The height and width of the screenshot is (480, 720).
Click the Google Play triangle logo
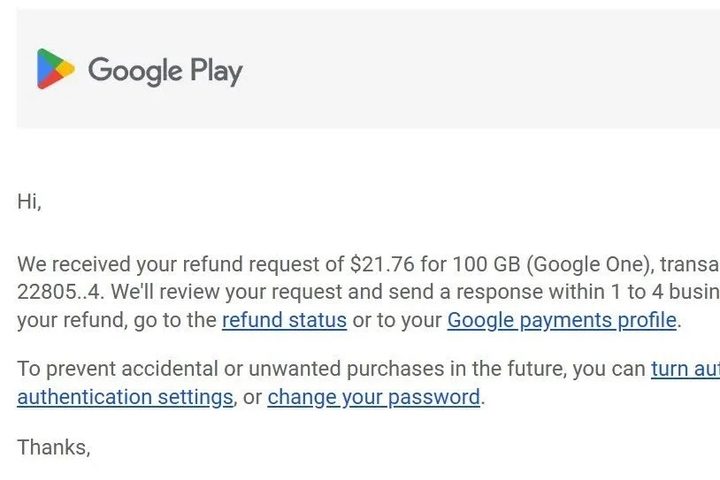55,69
